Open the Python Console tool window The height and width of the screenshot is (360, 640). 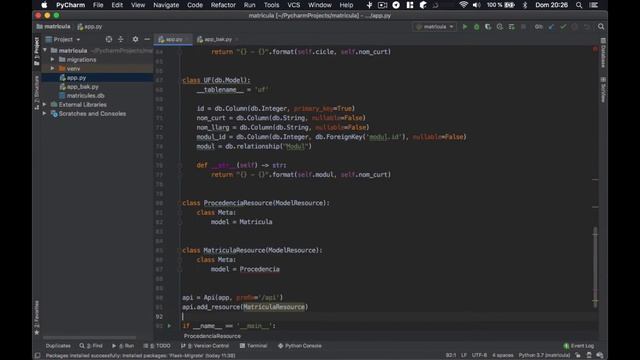(300, 346)
